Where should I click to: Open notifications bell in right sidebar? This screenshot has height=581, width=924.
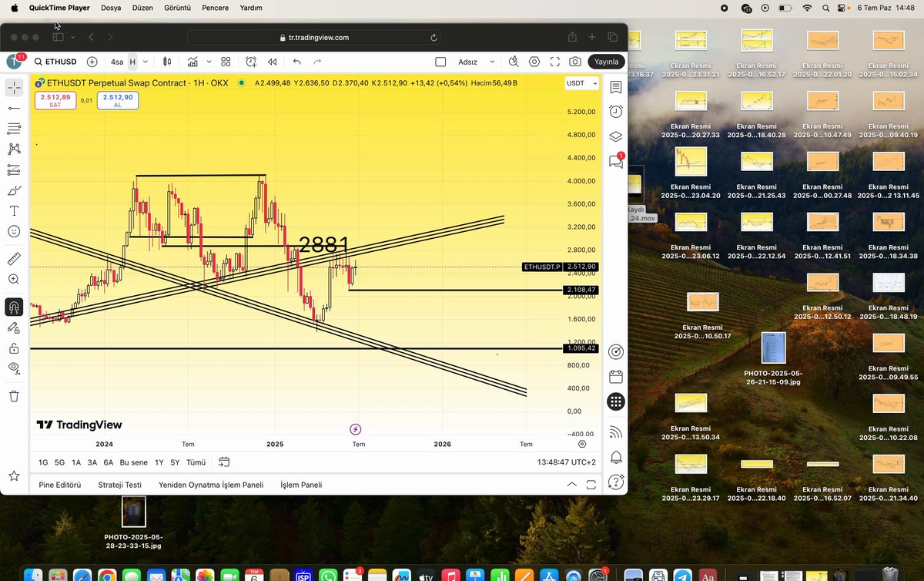[x=615, y=457]
